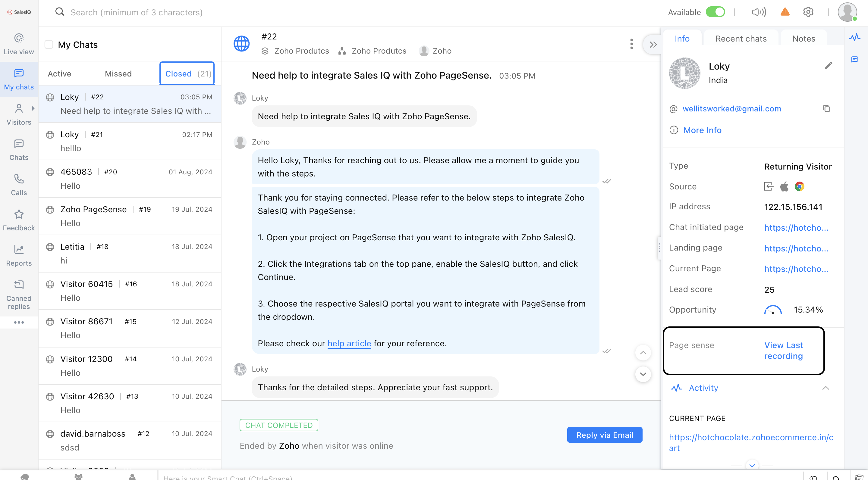The width and height of the screenshot is (868, 480).
Task: Click the Opportunity gauge indicator
Action: [x=773, y=309]
